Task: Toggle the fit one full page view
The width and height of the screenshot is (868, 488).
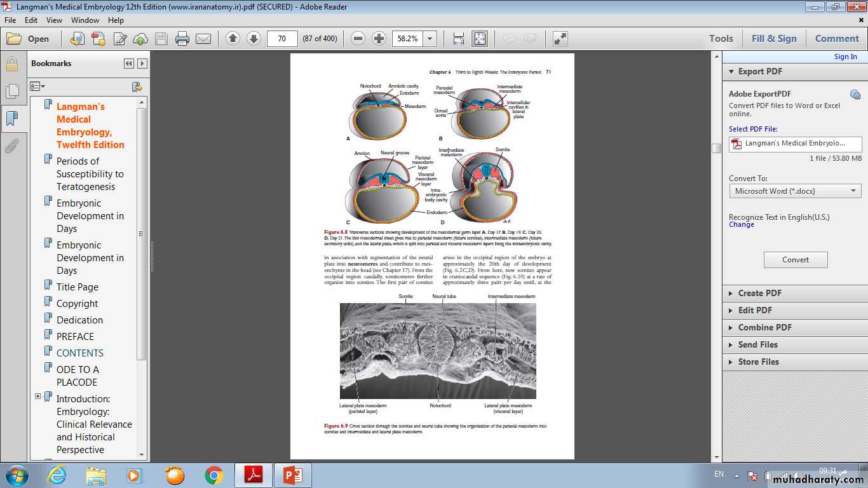Action: pos(479,39)
